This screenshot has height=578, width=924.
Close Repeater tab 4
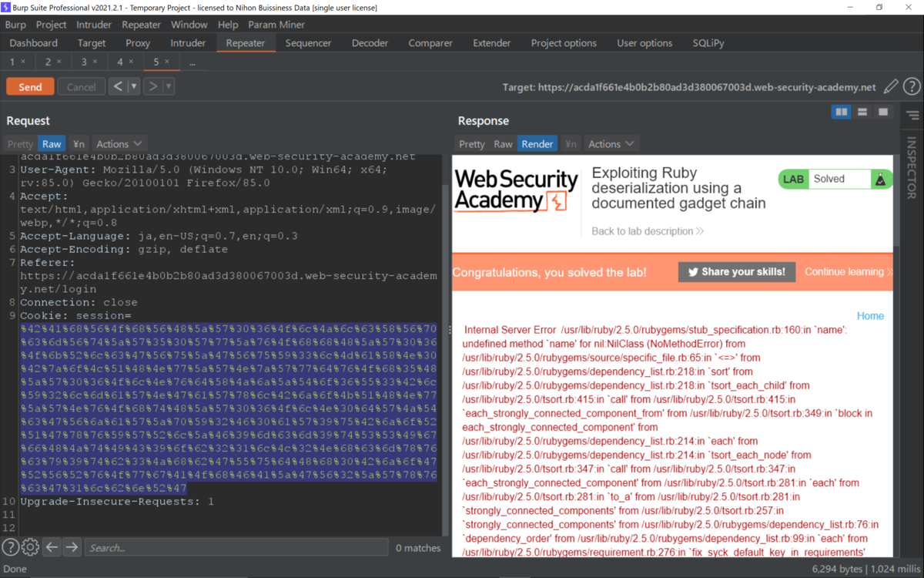point(131,62)
